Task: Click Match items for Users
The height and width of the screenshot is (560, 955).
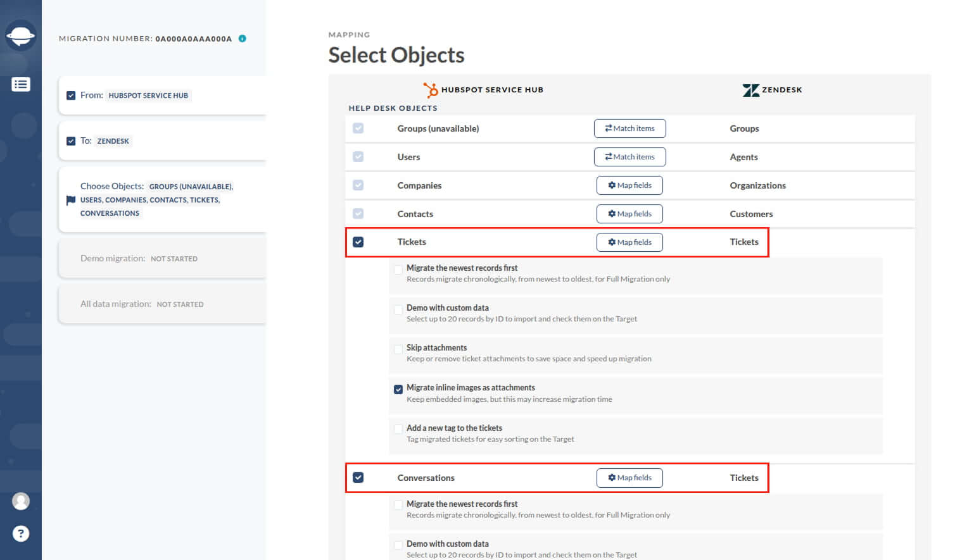Action: [629, 157]
